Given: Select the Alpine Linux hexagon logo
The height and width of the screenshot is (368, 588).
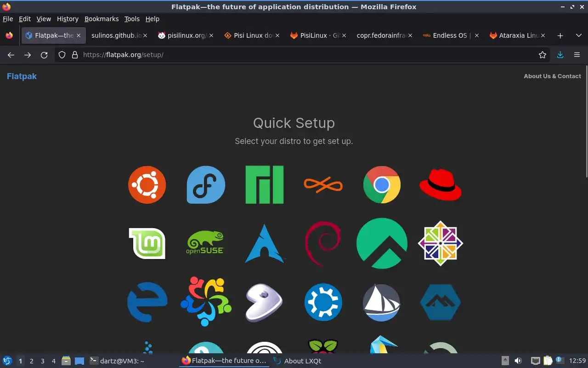Looking at the screenshot, I should pyautogui.click(x=441, y=302).
